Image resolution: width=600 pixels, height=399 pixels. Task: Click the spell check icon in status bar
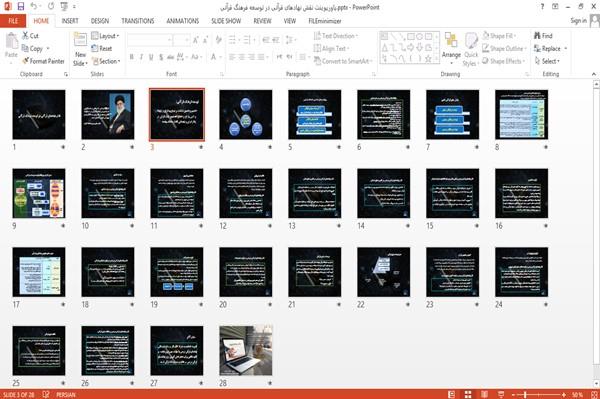pyautogui.click(x=46, y=394)
